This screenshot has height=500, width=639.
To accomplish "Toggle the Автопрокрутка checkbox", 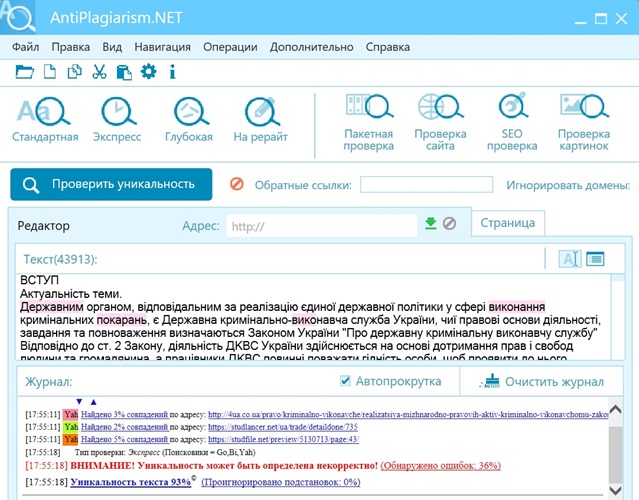I will (345, 381).
